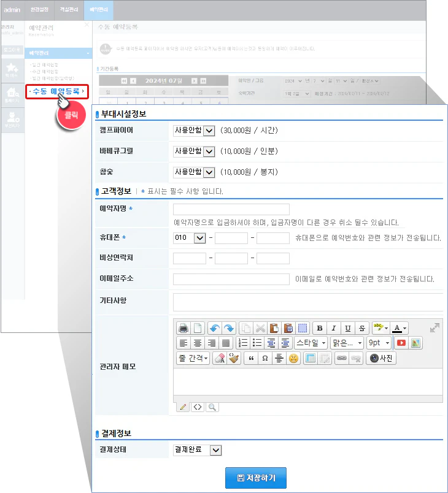
Task: Switch to pencil edit mode tab
Action: (183, 407)
